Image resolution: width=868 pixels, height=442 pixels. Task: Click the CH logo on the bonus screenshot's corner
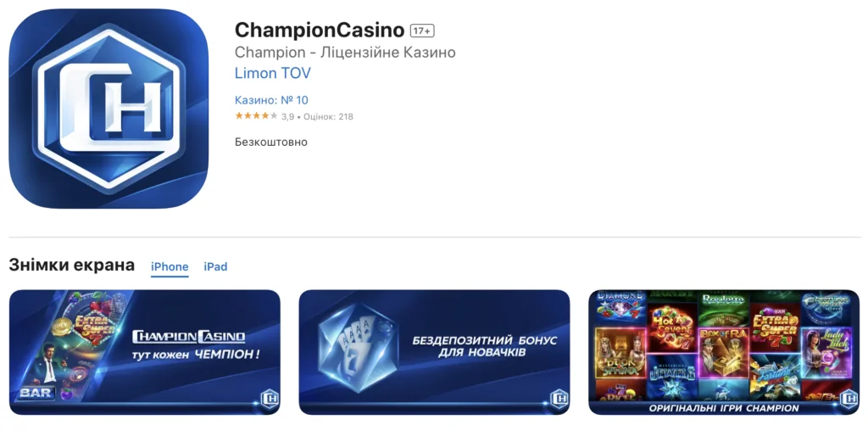pos(559,399)
